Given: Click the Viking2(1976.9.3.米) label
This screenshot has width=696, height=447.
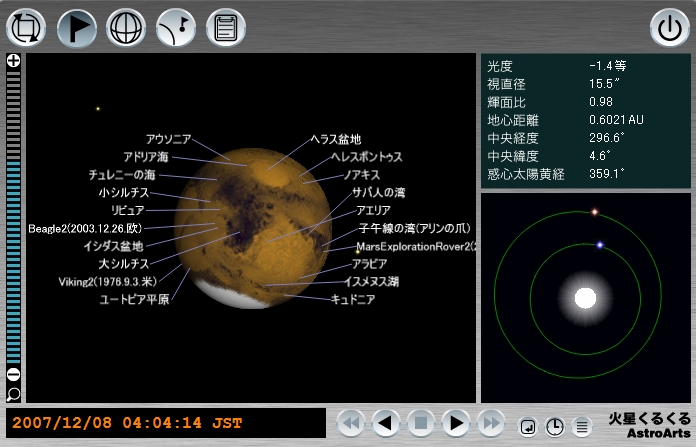Looking at the screenshot, I should (108, 282).
